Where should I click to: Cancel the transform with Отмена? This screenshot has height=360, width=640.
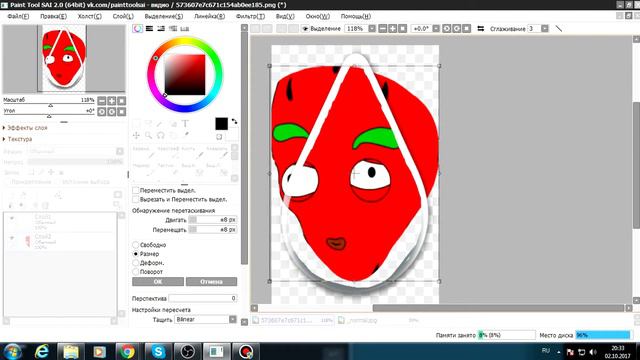211,282
